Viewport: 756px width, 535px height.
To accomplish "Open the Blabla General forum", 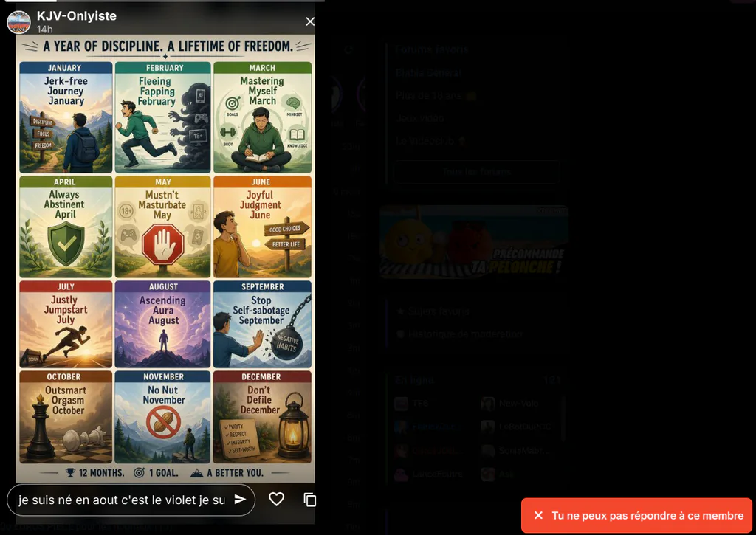I will pyautogui.click(x=428, y=72).
